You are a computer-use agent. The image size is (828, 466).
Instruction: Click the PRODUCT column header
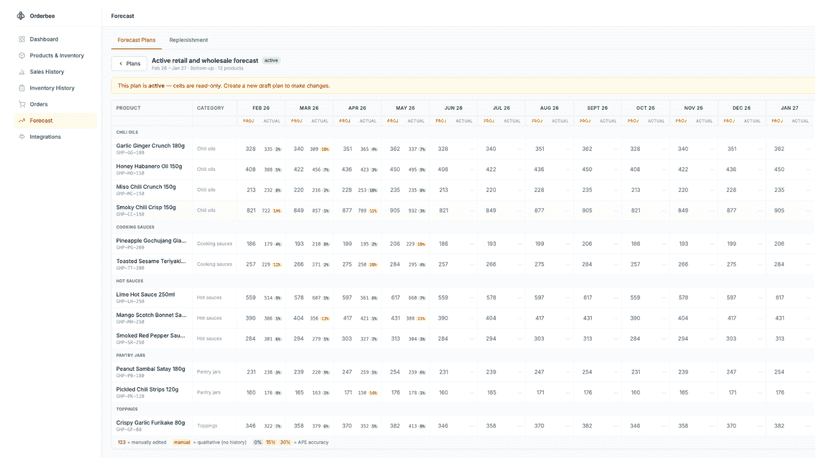coord(128,108)
